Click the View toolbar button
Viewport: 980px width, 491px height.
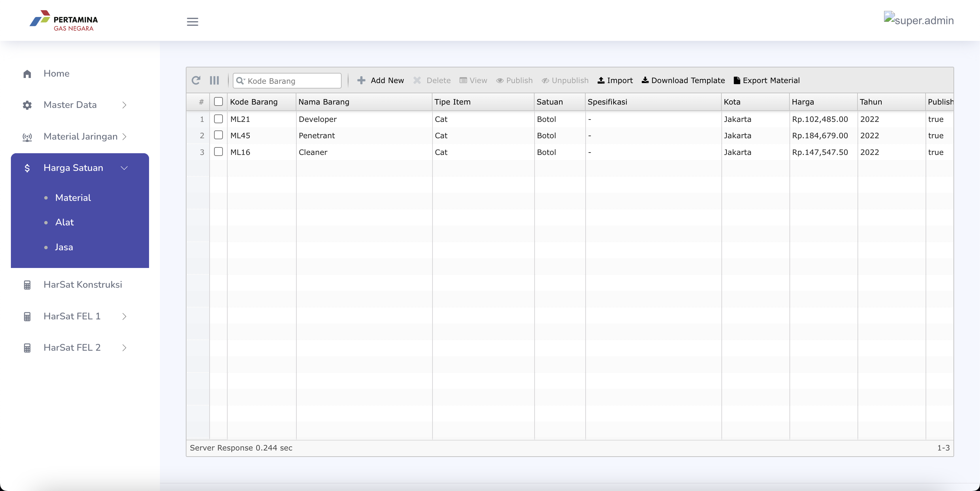(x=473, y=80)
